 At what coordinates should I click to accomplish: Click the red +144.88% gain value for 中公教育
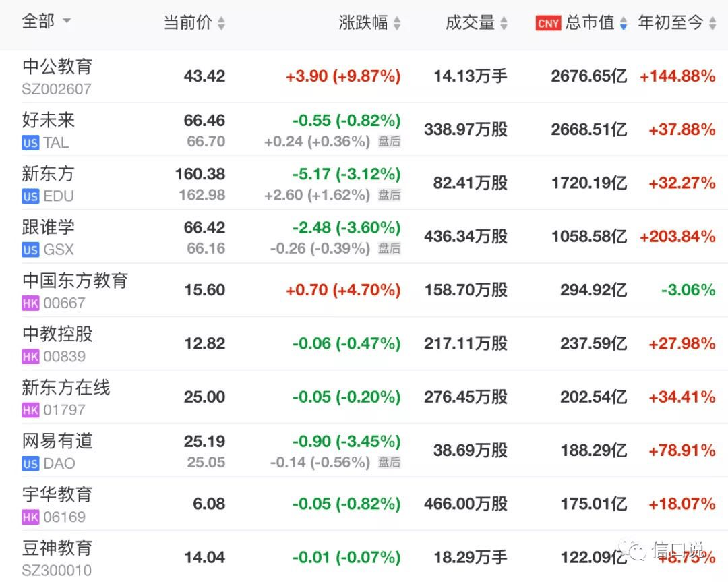tap(677, 76)
